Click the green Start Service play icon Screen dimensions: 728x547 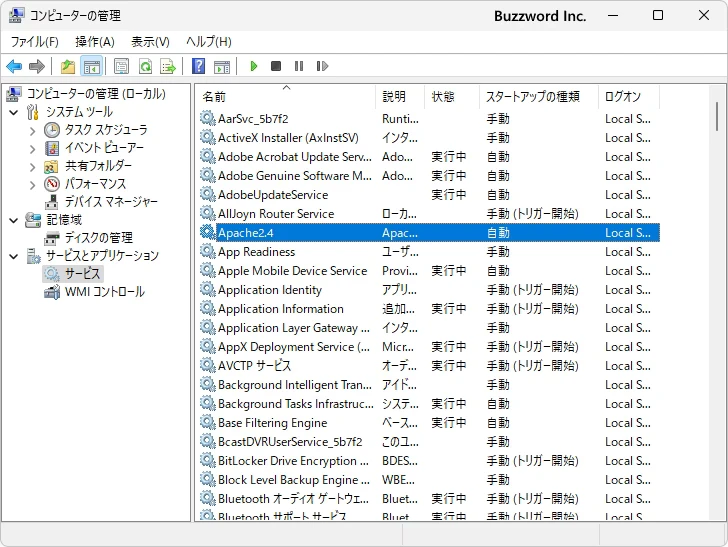coord(254,67)
